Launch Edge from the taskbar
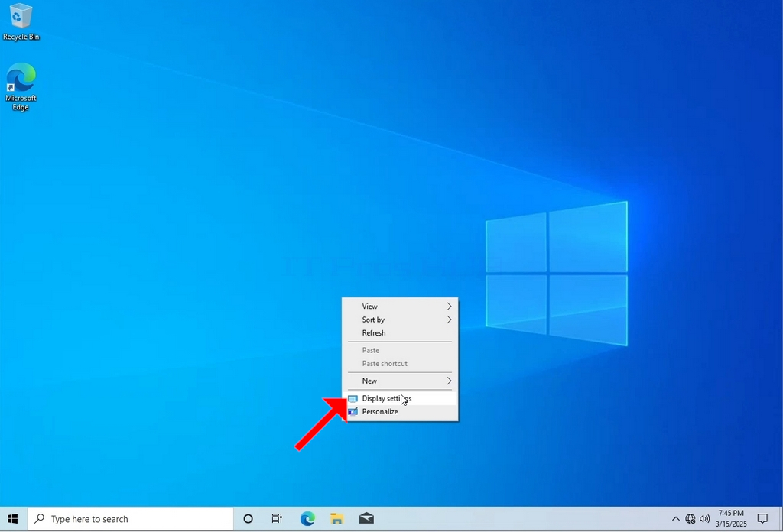This screenshot has height=532, width=783. point(307,519)
